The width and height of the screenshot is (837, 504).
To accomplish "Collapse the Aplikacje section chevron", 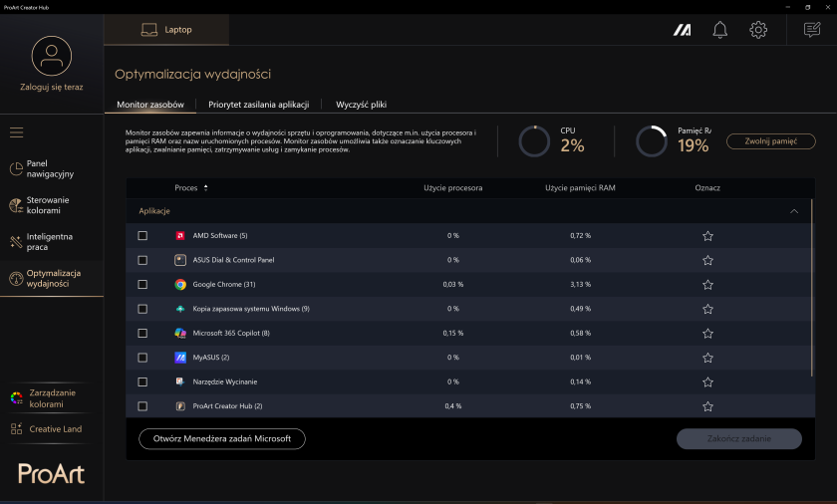I will coord(794,211).
